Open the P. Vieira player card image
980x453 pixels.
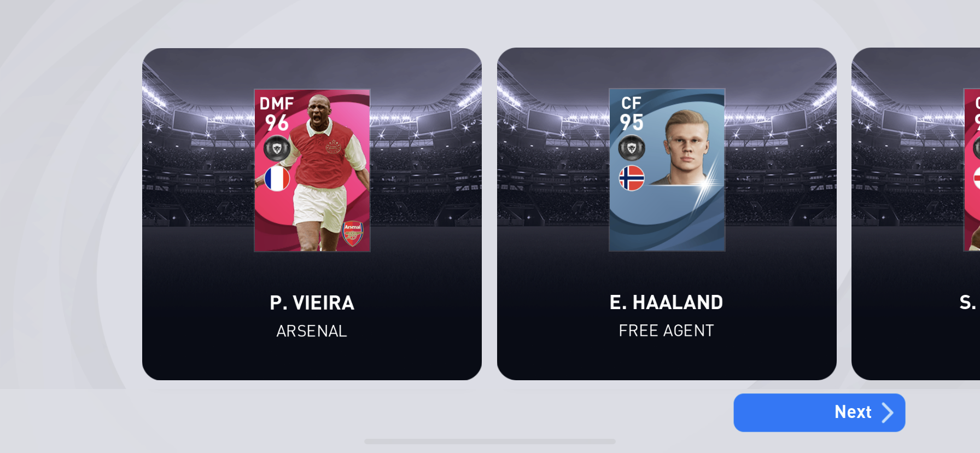click(312, 171)
